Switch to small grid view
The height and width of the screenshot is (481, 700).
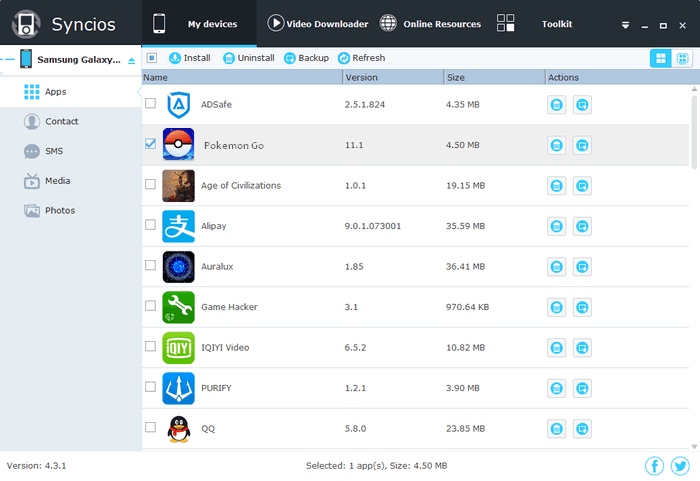tap(682, 58)
